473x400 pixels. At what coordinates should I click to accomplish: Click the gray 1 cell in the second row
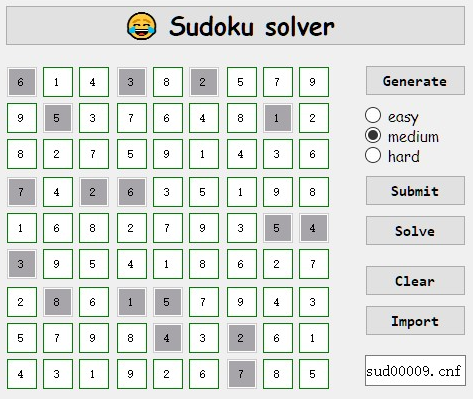click(x=278, y=118)
